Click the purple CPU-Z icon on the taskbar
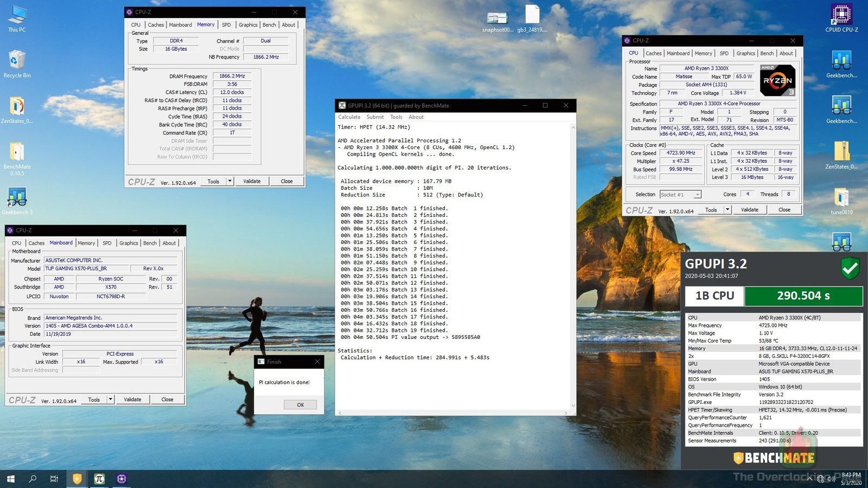Image resolution: width=868 pixels, height=488 pixels. tap(122, 479)
